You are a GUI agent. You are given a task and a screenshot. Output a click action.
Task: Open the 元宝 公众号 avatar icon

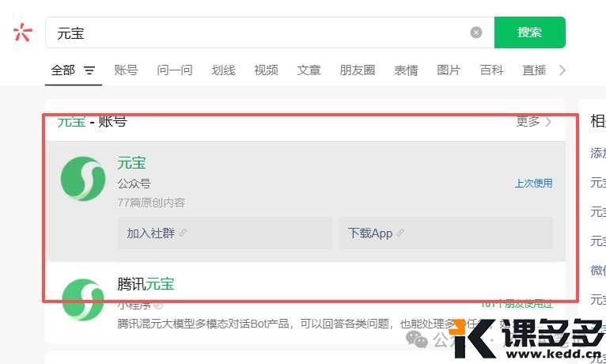pyautogui.click(x=83, y=179)
